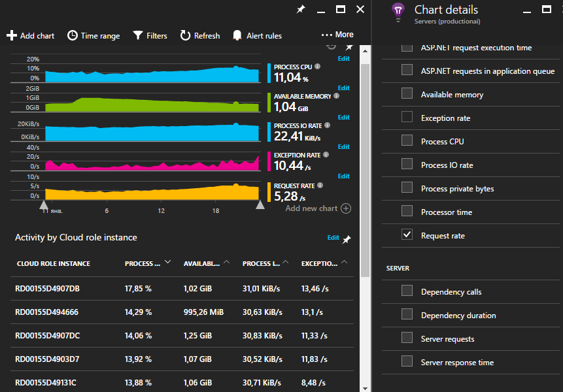This screenshot has width=563, height=392.
Task: Click the right timeline range marker
Action: pyautogui.click(x=260, y=204)
